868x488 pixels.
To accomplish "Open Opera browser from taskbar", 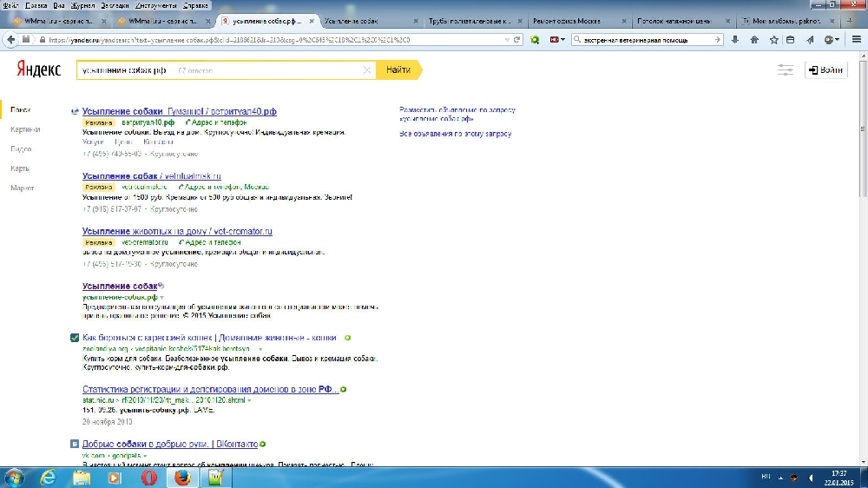I will coord(149,478).
